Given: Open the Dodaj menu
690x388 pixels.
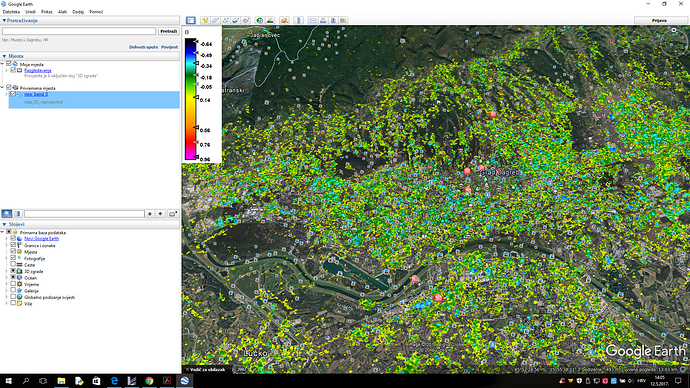Looking at the screenshot, I should point(78,12).
